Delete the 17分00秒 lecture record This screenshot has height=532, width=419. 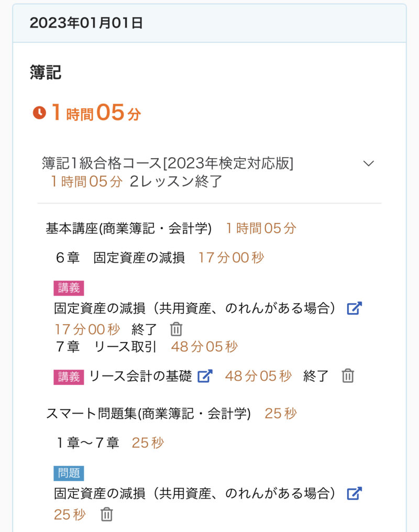click(177, 329)
